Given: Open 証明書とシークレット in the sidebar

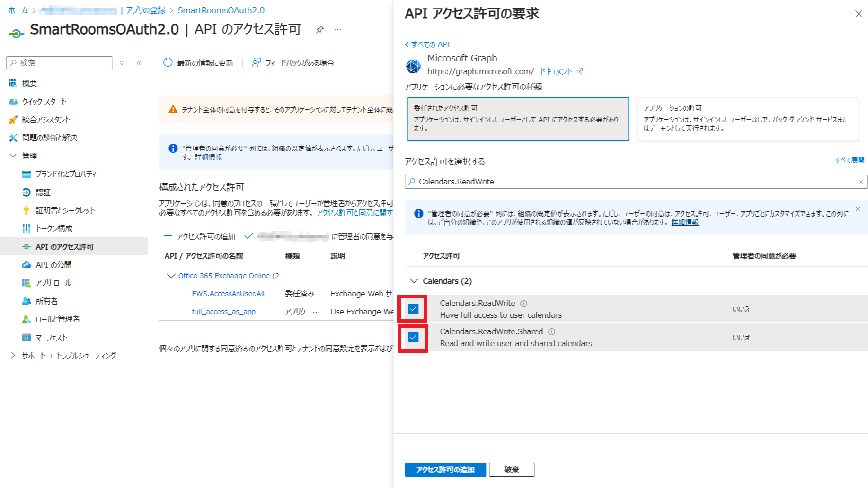Looking at the screenshot, I should click(65, 210).
